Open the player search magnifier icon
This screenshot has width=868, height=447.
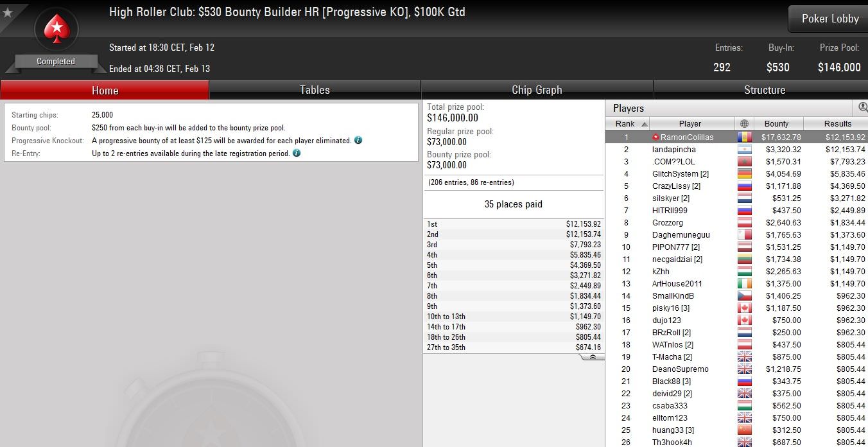pyautogui.click(x=863, y=107)
